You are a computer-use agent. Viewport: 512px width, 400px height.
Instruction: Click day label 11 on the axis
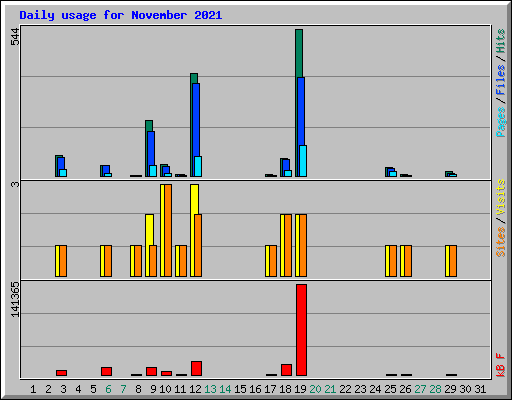(180, 389)
